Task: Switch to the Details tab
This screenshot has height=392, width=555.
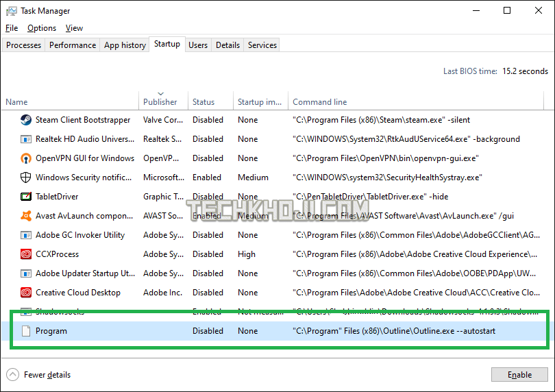Action: pyautogui.click(x=227, y=45)
